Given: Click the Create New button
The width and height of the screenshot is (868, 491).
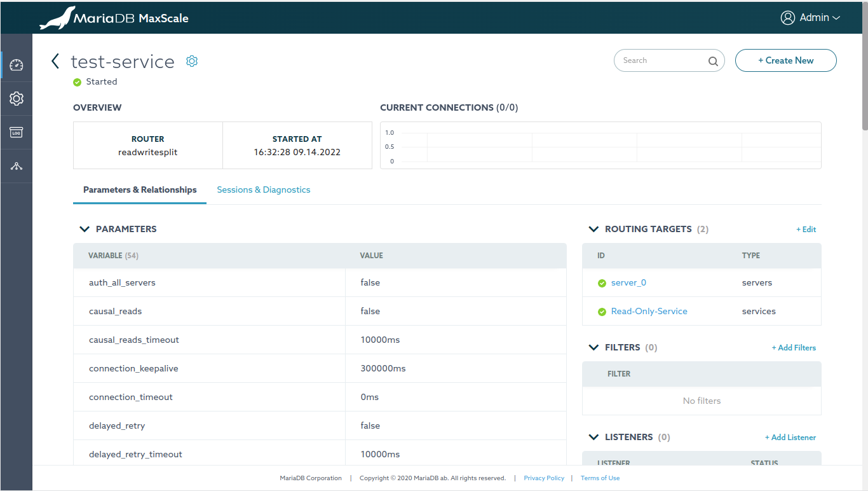Looking at the screenshot, I should point(785,60).
